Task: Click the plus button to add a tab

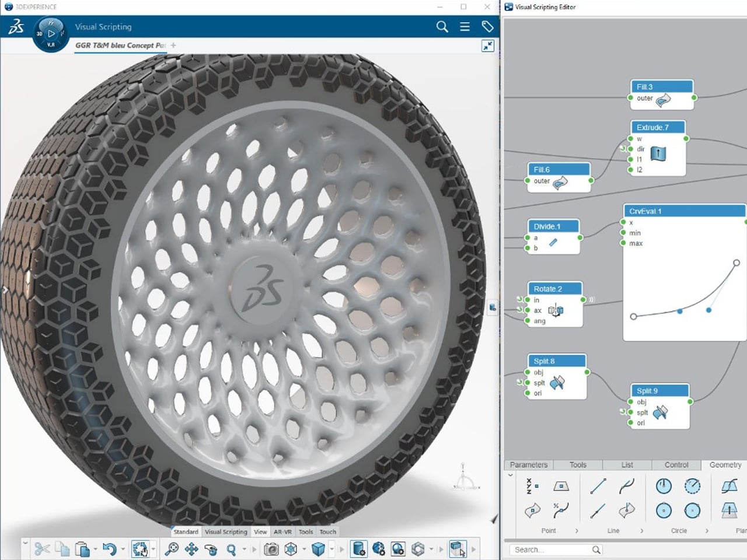Action: [173, 45]
